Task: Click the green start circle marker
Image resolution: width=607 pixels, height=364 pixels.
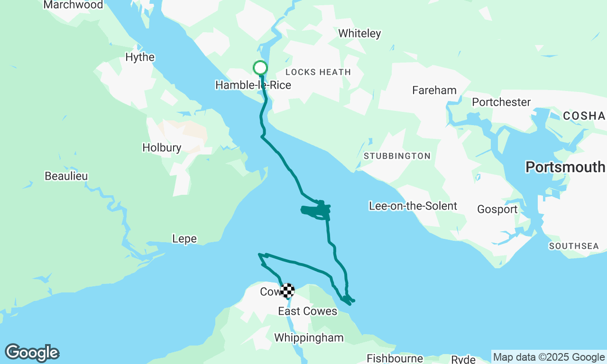Action: 260,68
